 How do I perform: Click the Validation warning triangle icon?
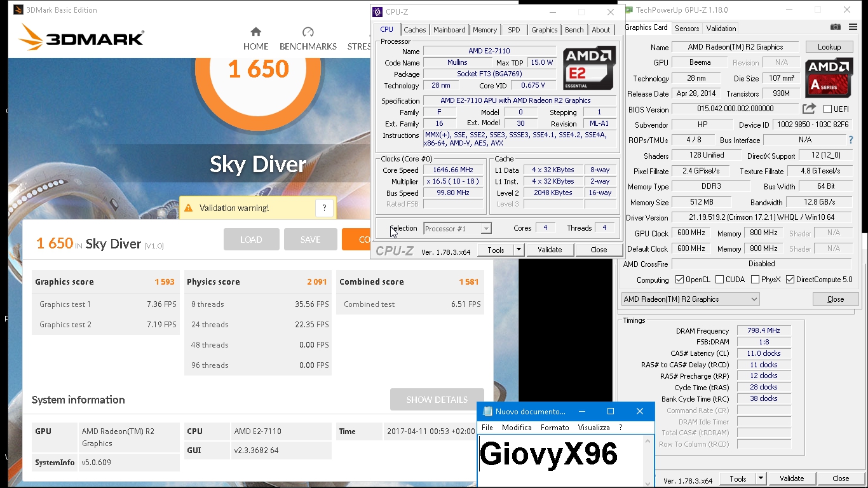click(188, 208)
